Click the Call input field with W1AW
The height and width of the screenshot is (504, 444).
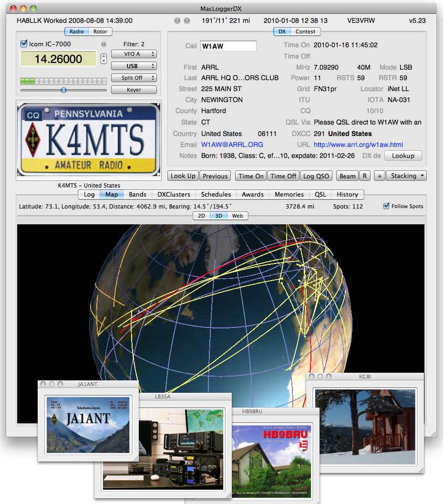(228, 46)
